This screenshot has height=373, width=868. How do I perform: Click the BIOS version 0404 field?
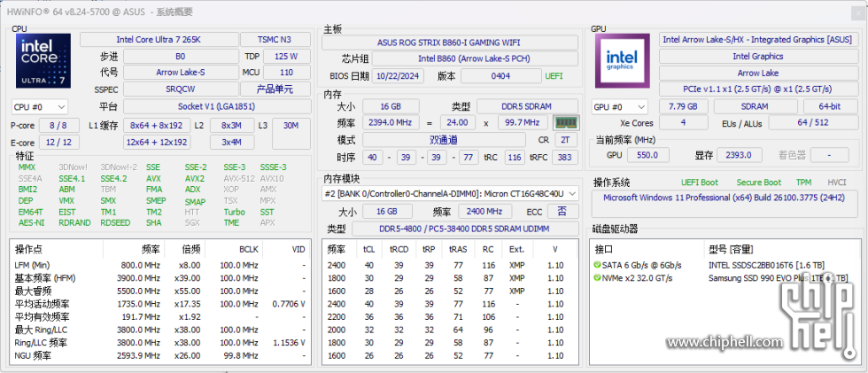(501, 76)
